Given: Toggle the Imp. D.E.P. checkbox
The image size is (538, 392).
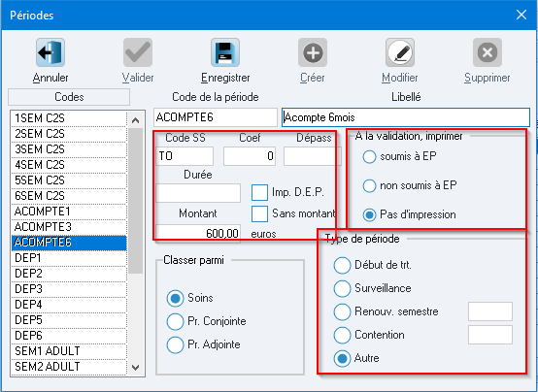Looking at the screenshot, I should (x=259, y=192).
